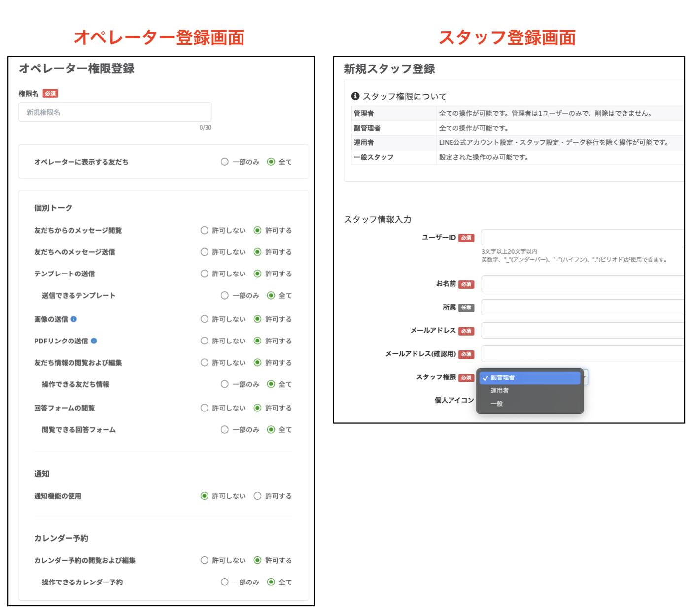Click the メールアドレス(確認用) input field

click(582, 353)
